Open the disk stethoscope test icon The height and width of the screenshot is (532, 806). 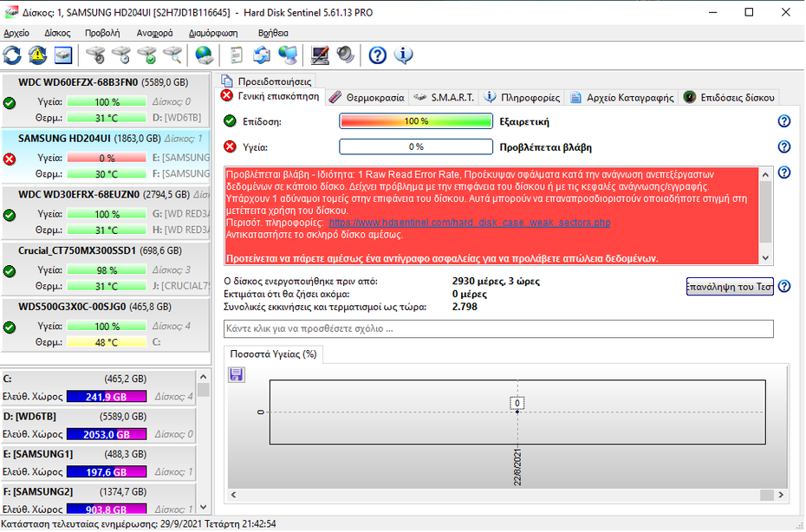pos(95,55)
